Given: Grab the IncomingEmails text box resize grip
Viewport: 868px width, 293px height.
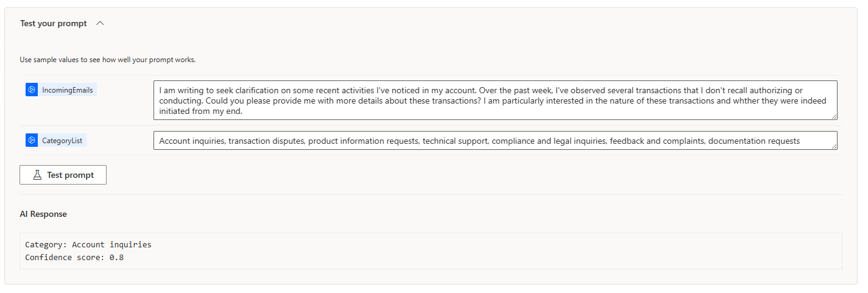Looking at the screenshot, I should pyautogui.click(x=834, y=116).
